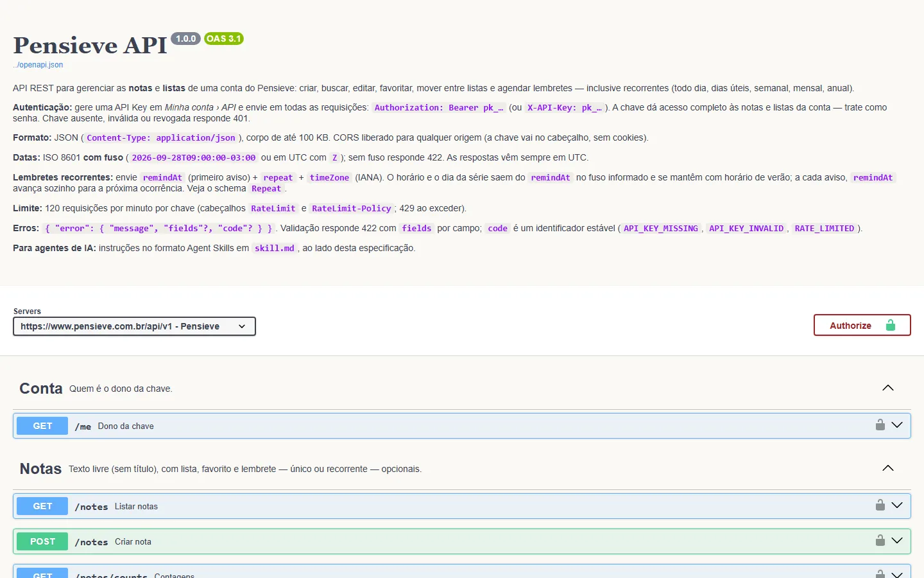Screen dimensions: 924x578
Task: Click lock icon on Criar nota row
Action: (x=880, y=540)
